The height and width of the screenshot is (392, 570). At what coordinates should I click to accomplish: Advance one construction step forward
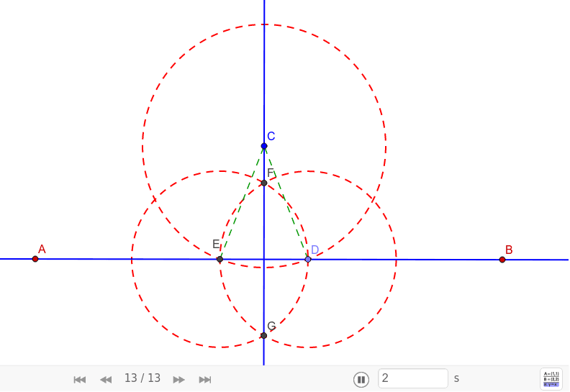point(178,380)
